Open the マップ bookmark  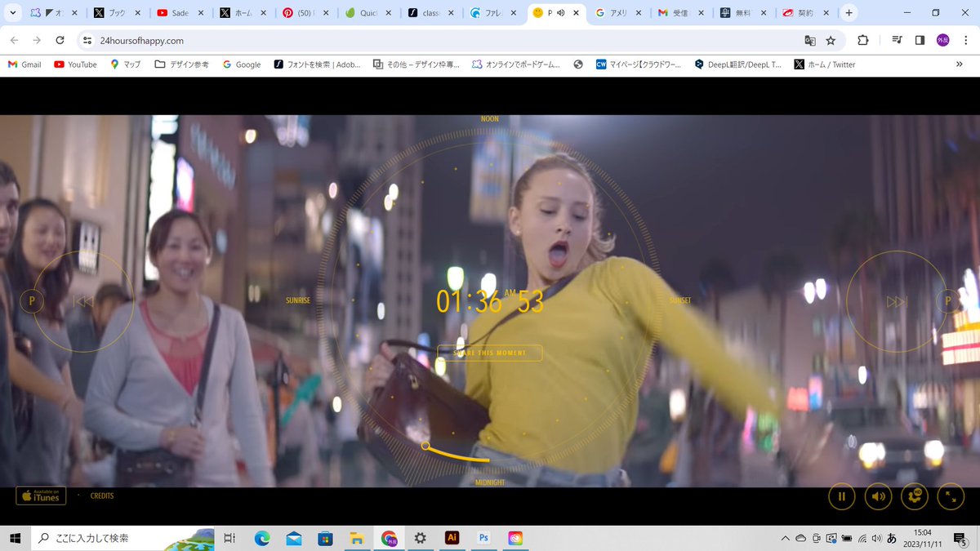coord(126,64)
